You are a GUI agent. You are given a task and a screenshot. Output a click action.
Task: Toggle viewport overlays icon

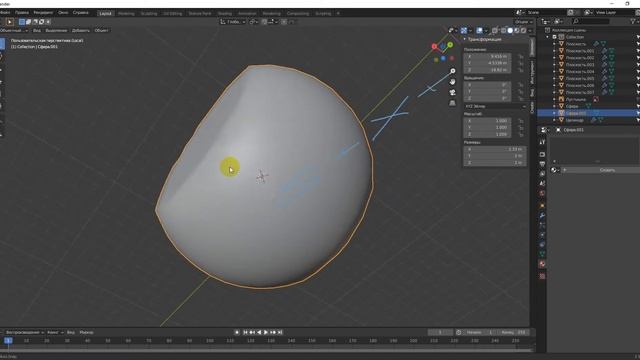(479, 30)
